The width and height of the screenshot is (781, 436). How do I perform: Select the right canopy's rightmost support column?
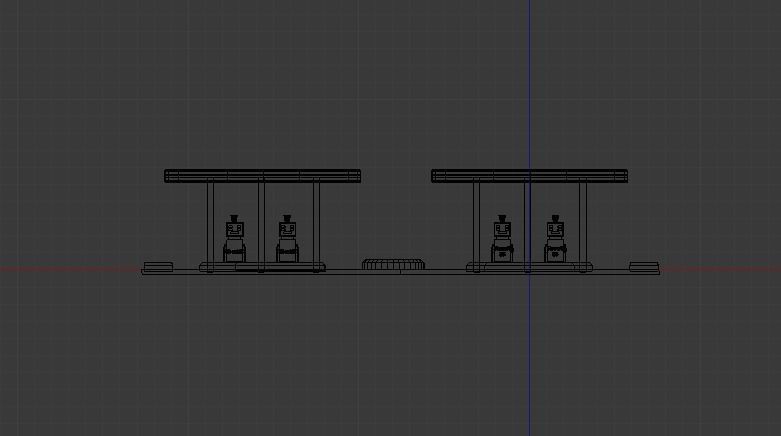coord(583,227)
